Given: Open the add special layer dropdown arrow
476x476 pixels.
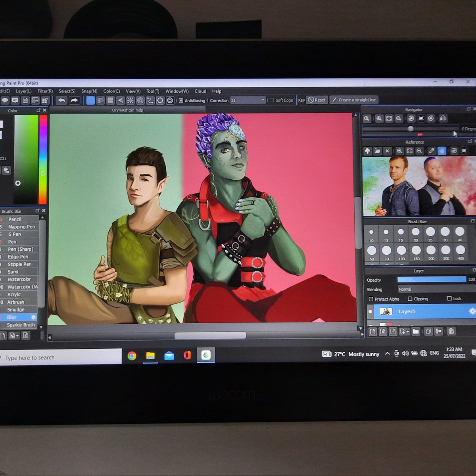Looking at the screenshot, I should 407,332.
